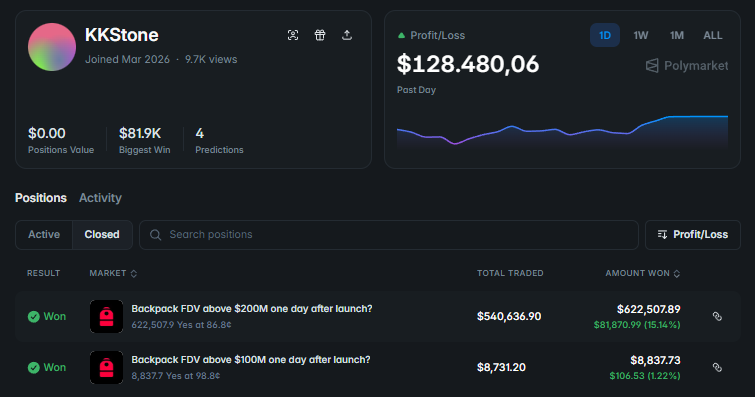Image resolution: width=755 pixels, height=397 pixels.
Task: Click the green Won checkmark on $100M row
Action: click(34, 368)
